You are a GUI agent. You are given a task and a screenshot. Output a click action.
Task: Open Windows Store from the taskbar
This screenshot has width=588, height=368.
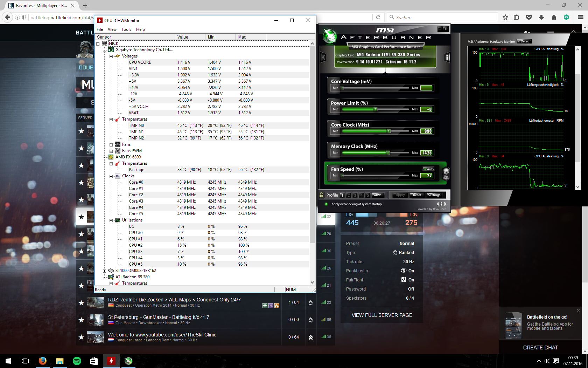point(94,361)
